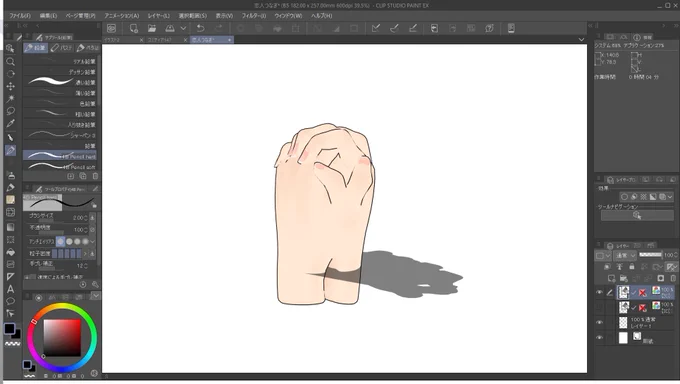
Task: Select the Decoration tool
Action: (10, 187)
